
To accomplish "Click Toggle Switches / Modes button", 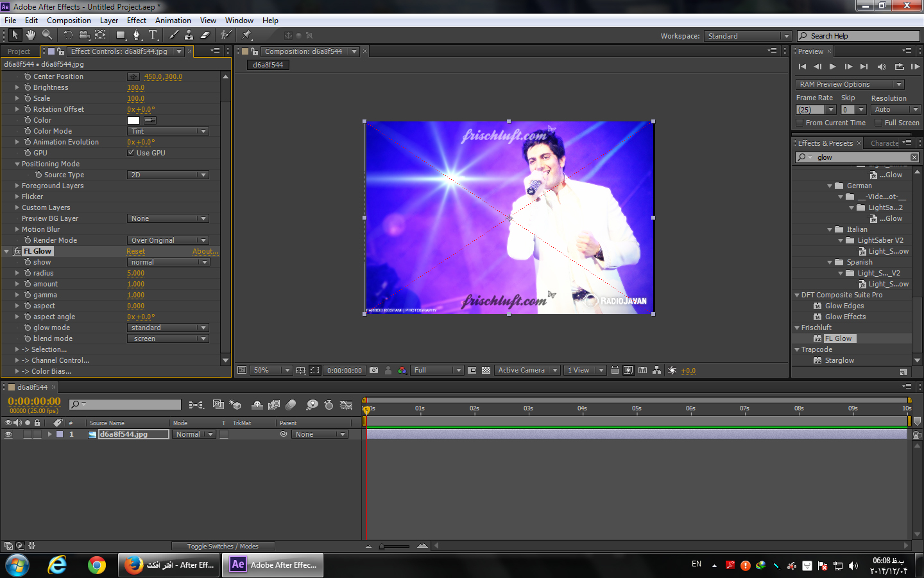I will coord(223,547).
